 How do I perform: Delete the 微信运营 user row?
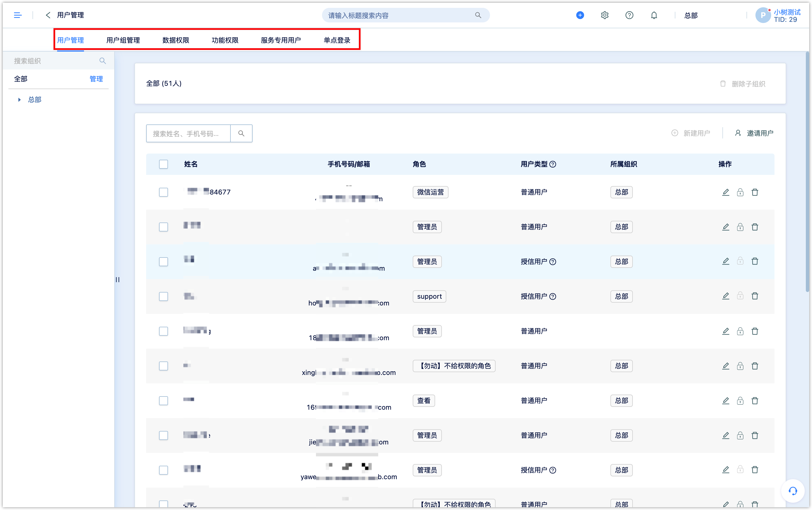pos(755,192)
